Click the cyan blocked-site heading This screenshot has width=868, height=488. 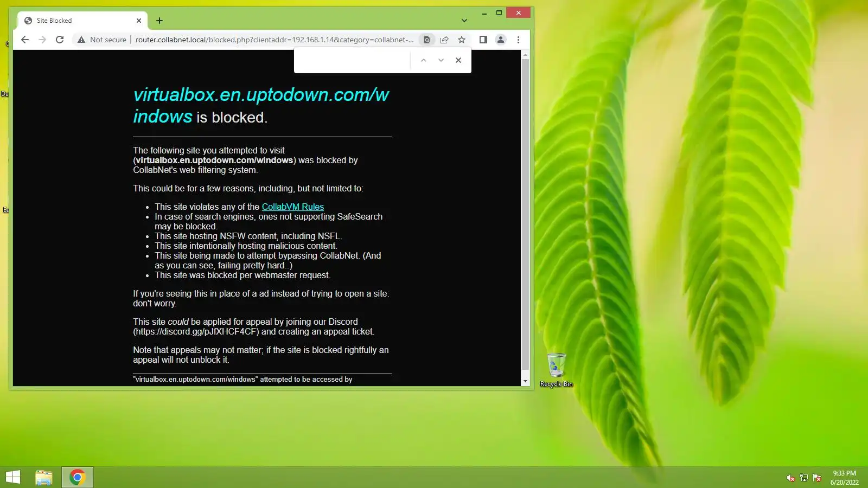[261, 105]
